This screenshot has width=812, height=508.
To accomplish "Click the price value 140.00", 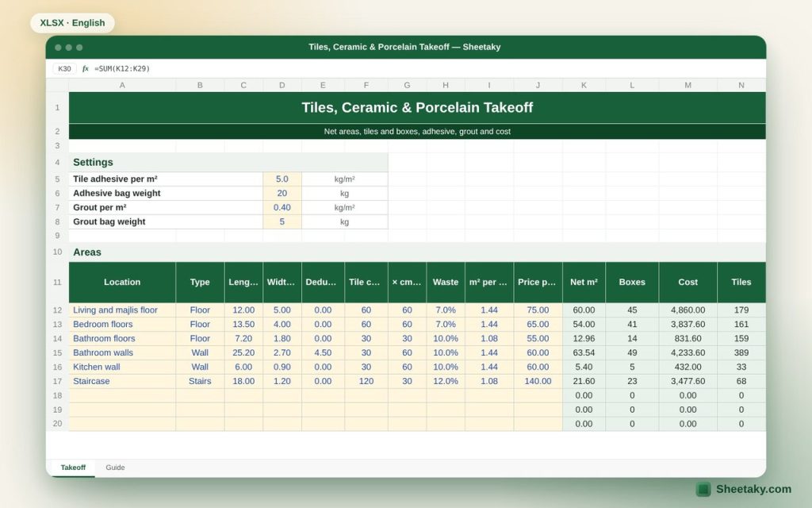I will 538,381.
